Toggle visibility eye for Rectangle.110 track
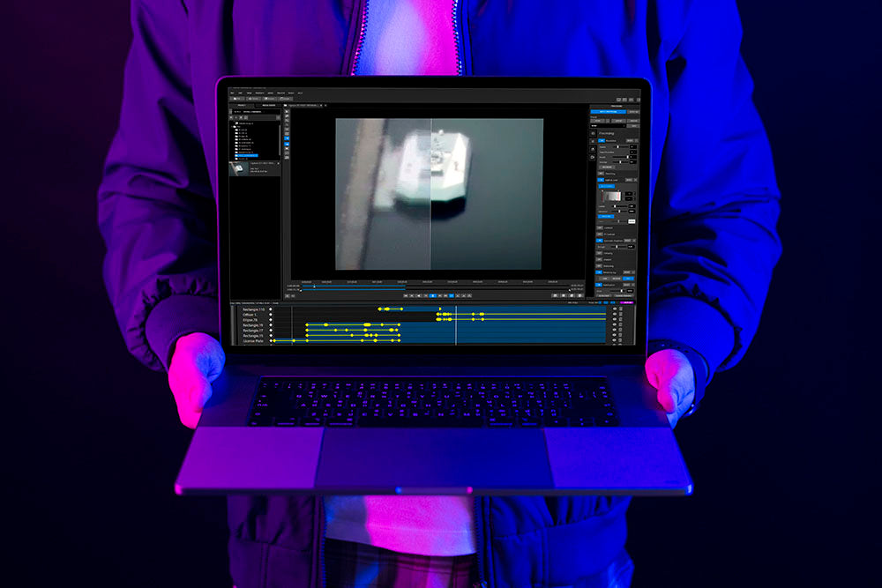 tap(615, 309)
